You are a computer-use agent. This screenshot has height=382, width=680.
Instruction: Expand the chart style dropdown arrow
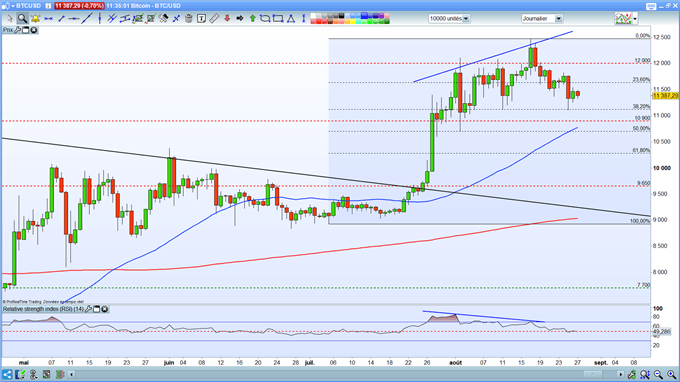[635, 19]
